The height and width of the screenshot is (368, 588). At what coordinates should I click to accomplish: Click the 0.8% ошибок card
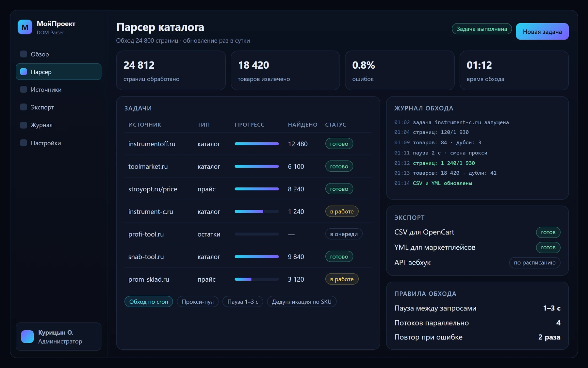[400, 70]
